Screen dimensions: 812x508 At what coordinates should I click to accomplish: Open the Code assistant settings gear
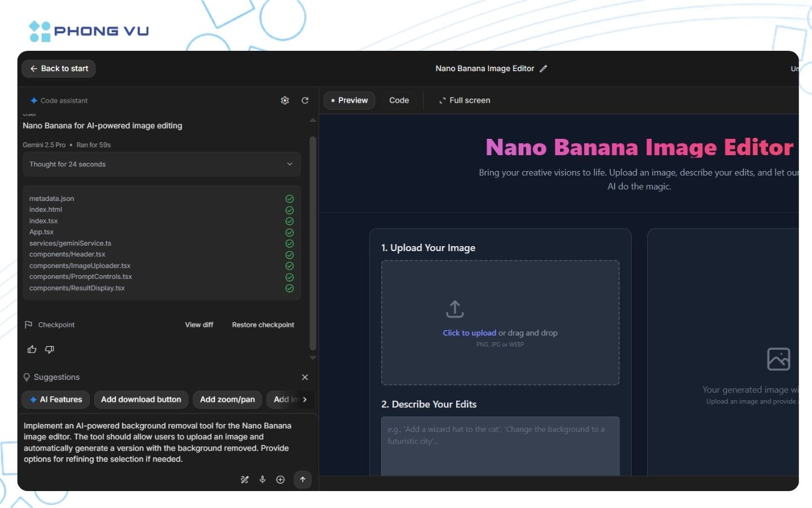(285, 100)
